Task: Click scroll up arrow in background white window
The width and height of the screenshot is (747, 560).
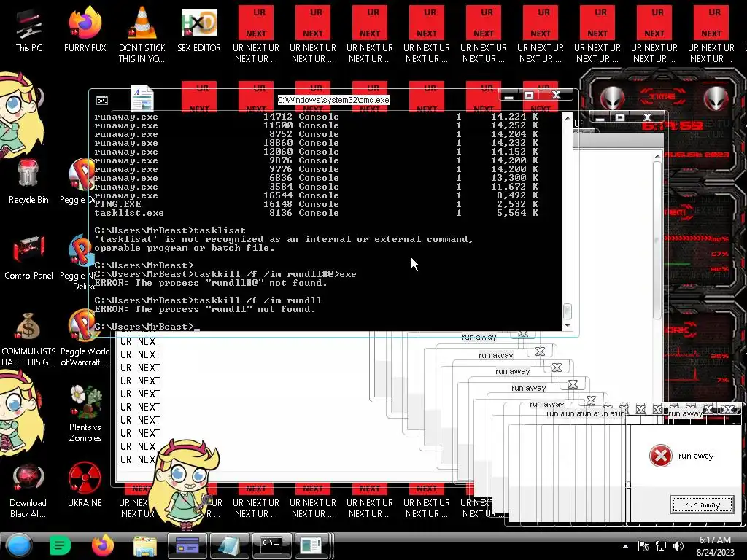Action: click(657, 156)
